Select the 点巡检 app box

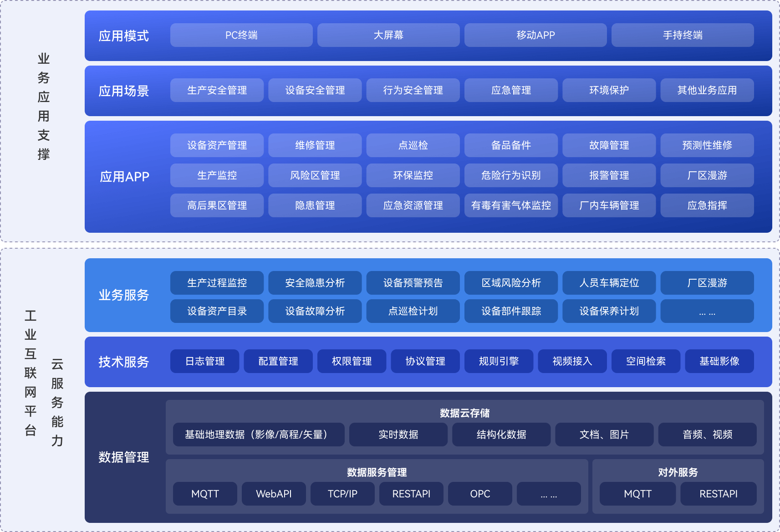click(x=413, y=145)
